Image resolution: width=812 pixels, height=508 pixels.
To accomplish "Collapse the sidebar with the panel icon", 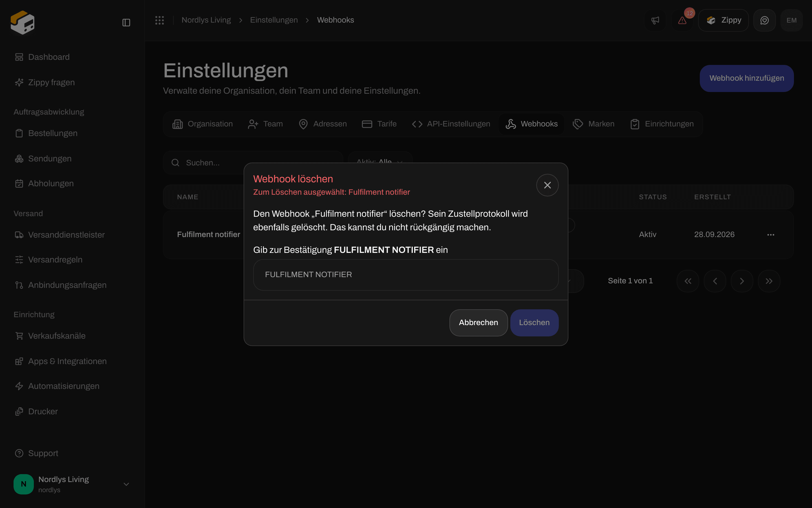I will click(126, 23).
